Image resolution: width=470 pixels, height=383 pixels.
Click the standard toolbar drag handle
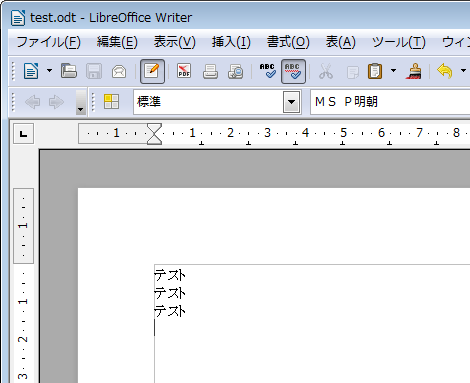pyautogui.click(x=13, y=71)
